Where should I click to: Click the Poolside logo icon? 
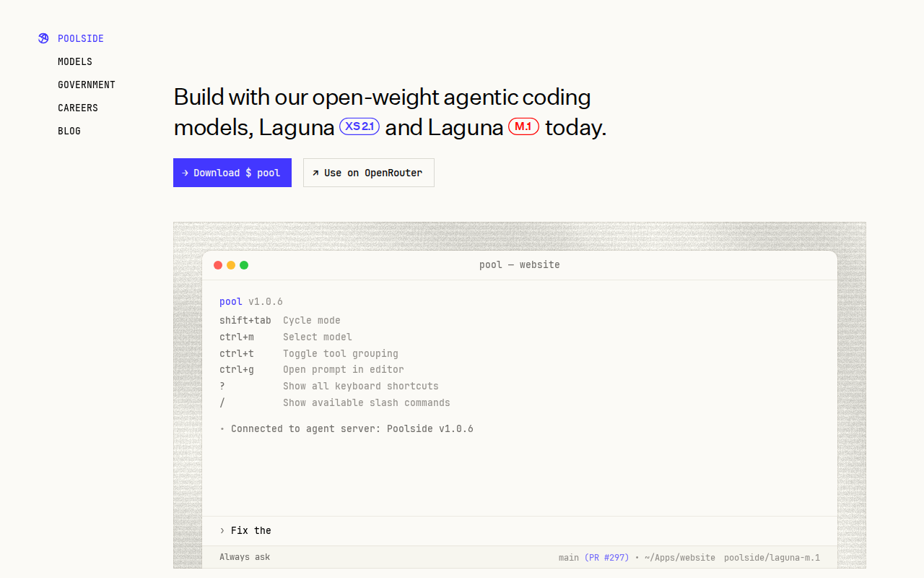point(43,38)
